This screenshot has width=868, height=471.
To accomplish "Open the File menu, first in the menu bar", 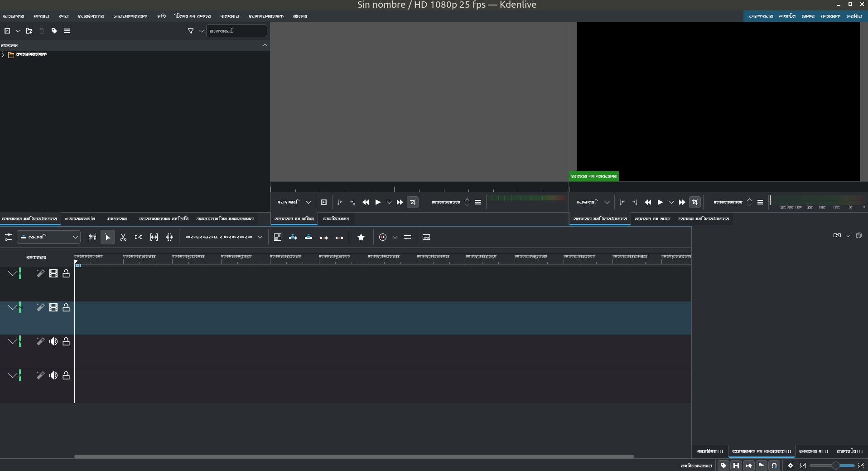I will pyautogui.click(x=14, y=16).
